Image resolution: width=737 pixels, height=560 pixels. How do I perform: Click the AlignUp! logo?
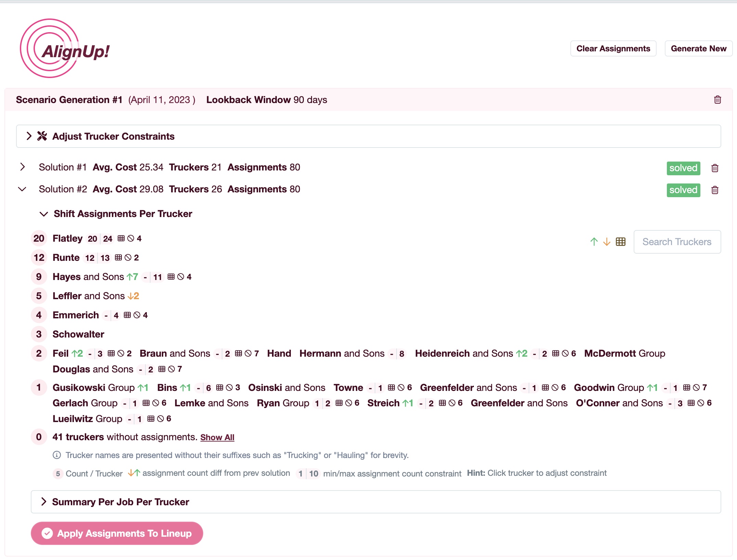point(65,48)
